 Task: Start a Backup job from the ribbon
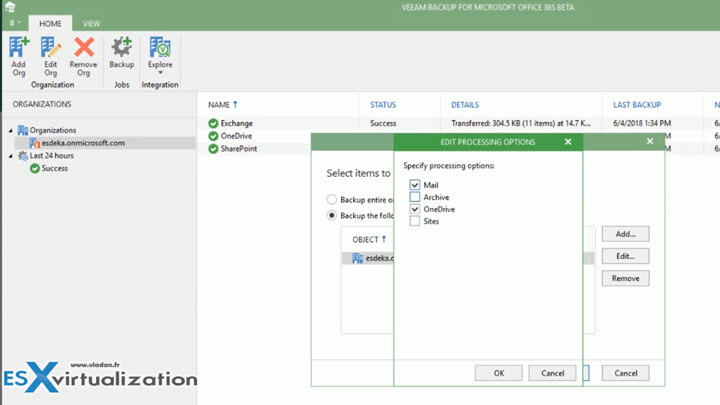[x=122, y=53]
